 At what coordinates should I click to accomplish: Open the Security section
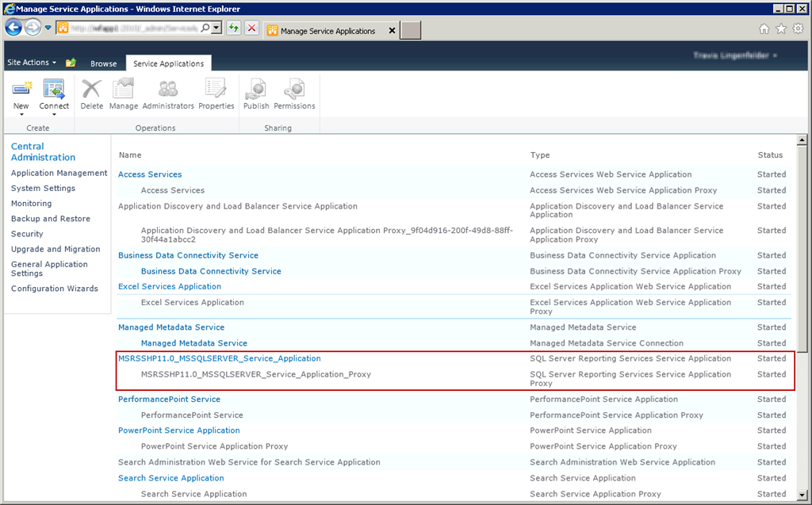(x=27, y=234)
